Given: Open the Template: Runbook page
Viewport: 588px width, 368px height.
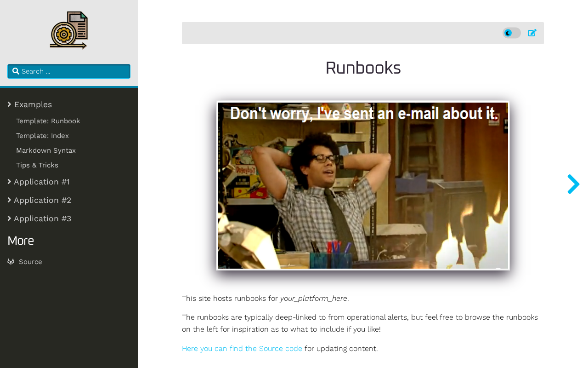Looking at the screenshot, I should [48, 121].
